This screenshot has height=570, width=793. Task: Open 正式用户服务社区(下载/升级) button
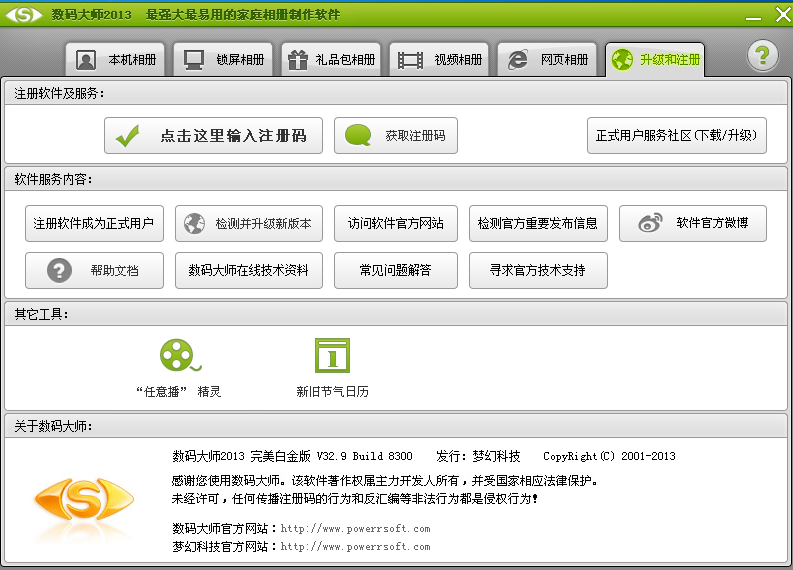click(x=677, y=135)
